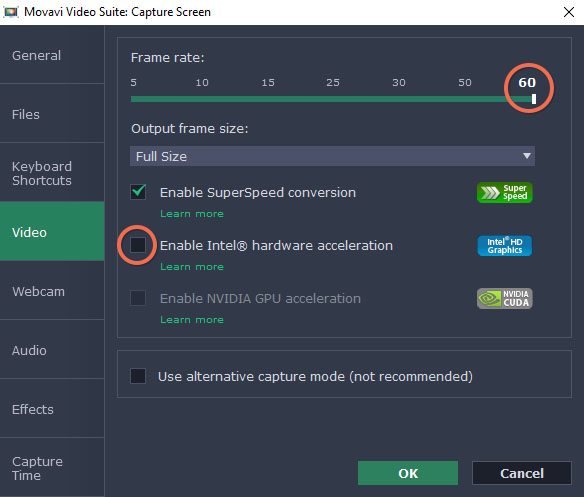Uncheck Enable SuperSpeed conversion
584x497 pixels.
point(138,192)
